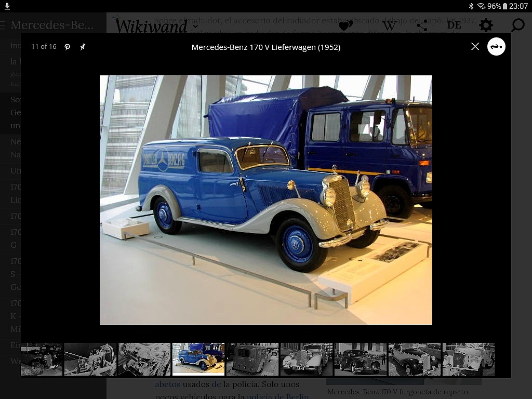Screen dimensions: 532x399
Task: Open the Android download notification icon
Action: (7, 6)
